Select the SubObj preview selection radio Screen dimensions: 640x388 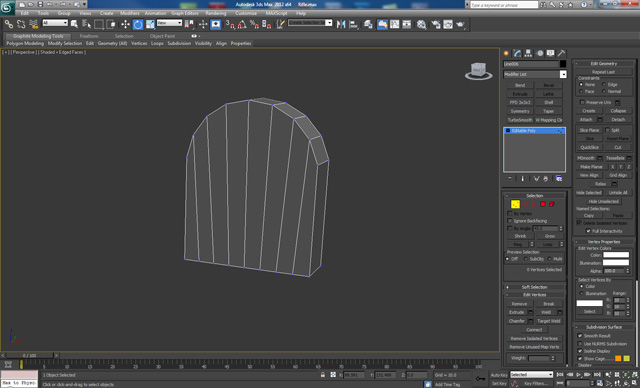(526, 259)
